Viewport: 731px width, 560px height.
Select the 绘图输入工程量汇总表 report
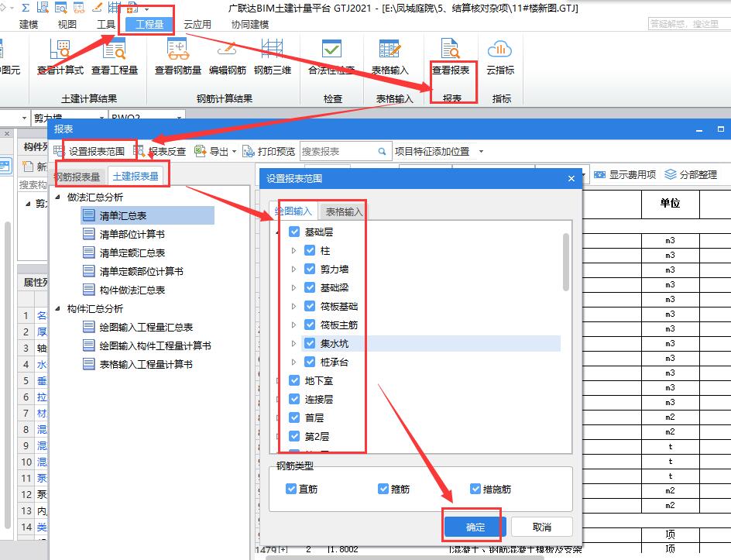138,328
